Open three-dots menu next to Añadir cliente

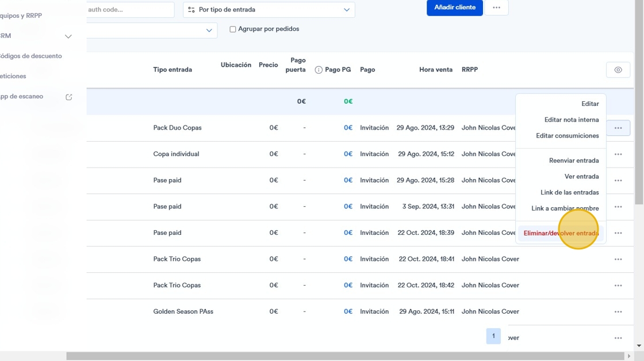coord(496,7)
